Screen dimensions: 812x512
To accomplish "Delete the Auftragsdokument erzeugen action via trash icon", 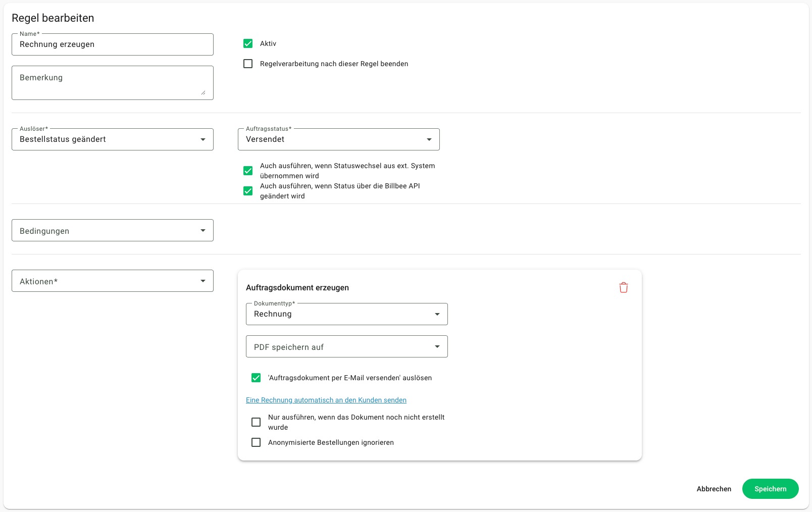I will click(624, 287).
